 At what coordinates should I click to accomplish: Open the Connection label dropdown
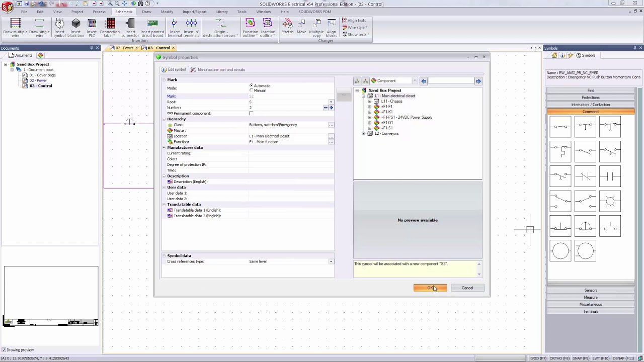pyautogui.click(x=111, y=27)
